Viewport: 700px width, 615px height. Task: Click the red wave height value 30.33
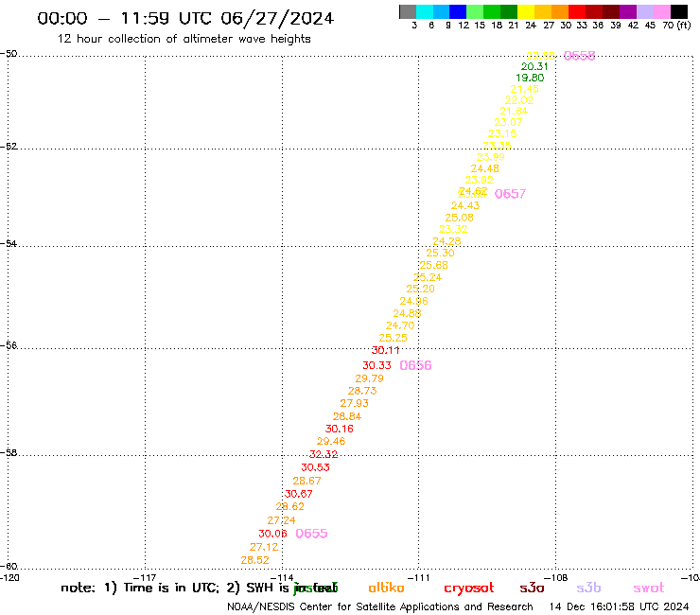(376, 366)
